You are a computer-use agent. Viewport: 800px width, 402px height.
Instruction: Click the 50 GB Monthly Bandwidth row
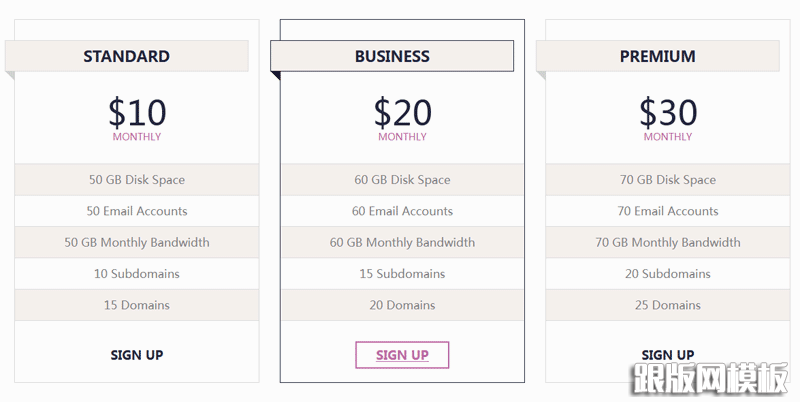coord(137,242)
